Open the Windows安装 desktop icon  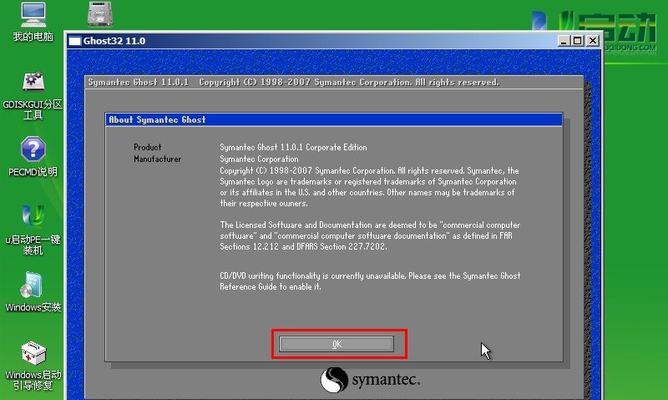coord(33,292)
